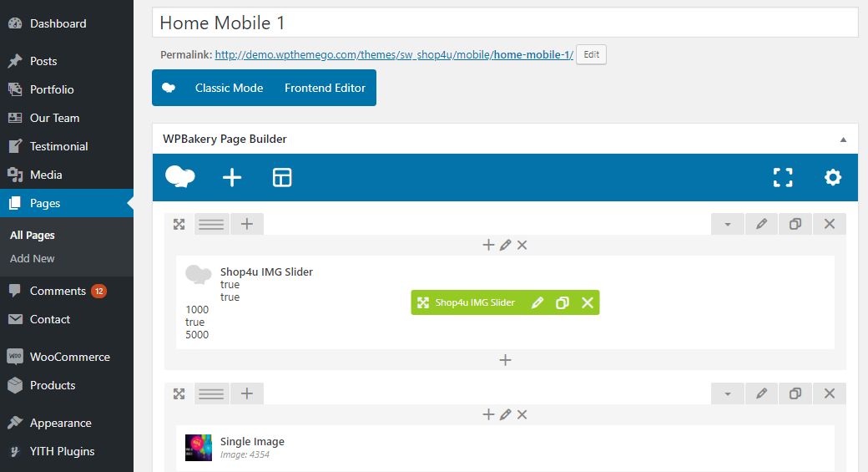Click the Dashboard gauge icon
The image size is (868, 472).
coord(15,23)
